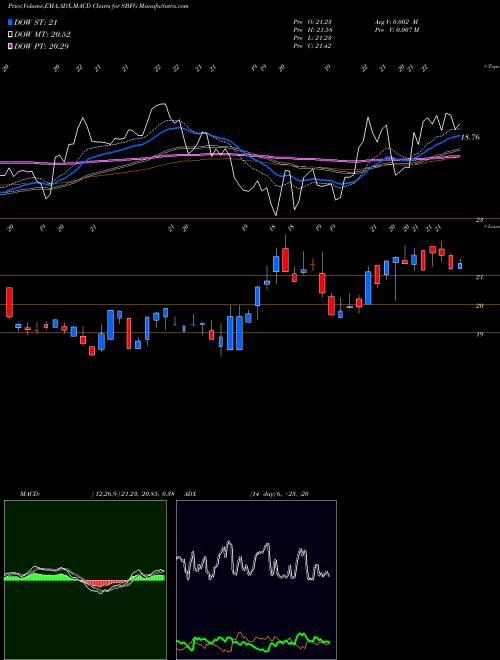Click the 'Avg V: 0.002 M' volume value

[396, 21]
